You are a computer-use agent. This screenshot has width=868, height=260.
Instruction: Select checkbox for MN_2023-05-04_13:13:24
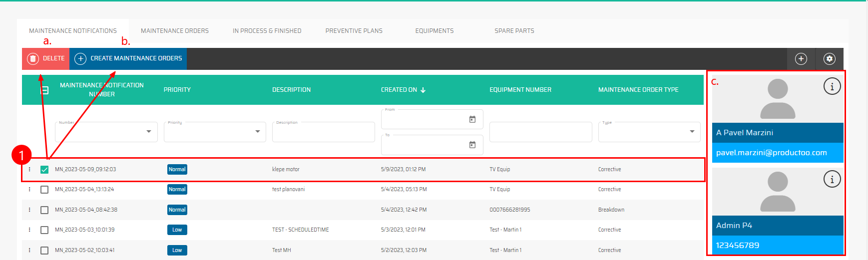[44, 190]
